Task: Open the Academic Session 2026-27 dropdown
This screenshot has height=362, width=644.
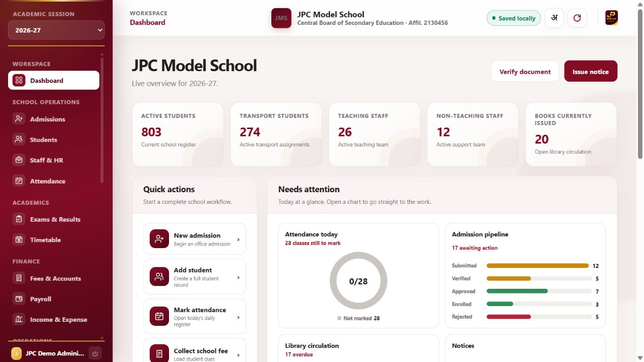Action: pyautogui.click(x=57, y=30)
